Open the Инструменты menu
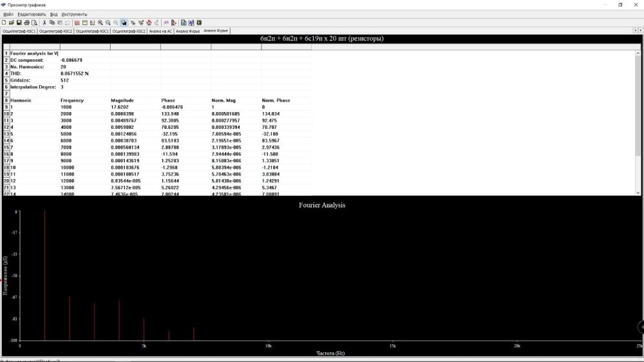The height and width of the screenshot is (362, 644). 74,14
